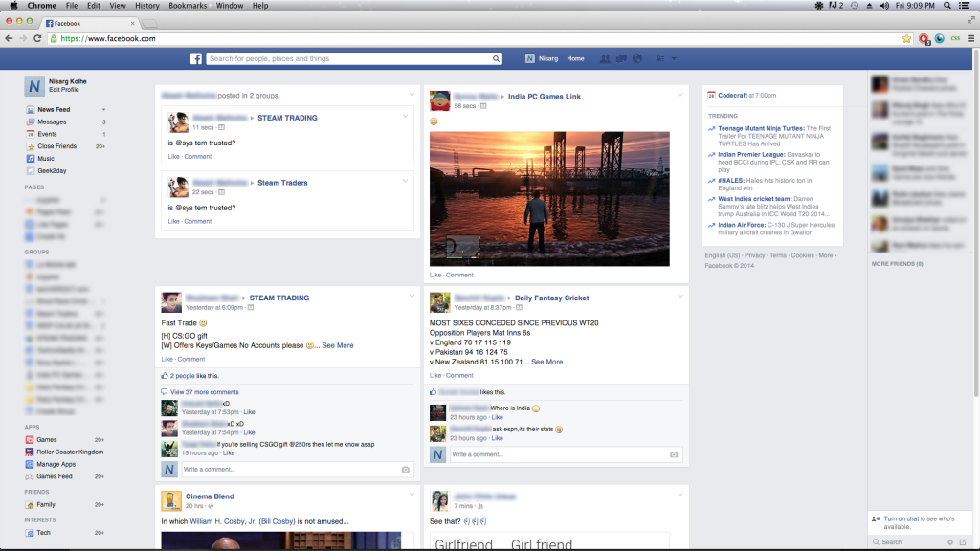980x551 pixels.
Task: Open options chevron on the Fast Trade post
Action: pyautogui.click(x=412, y=297)
